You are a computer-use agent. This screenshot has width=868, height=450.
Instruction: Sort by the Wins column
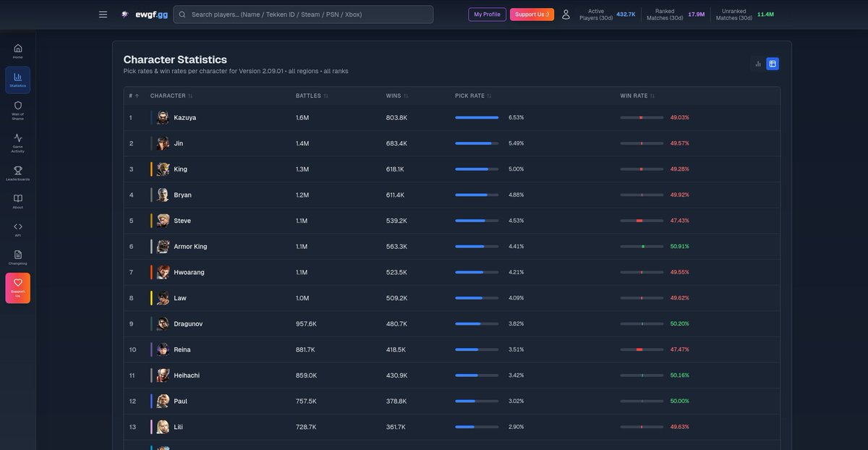(x=397, y=95)
